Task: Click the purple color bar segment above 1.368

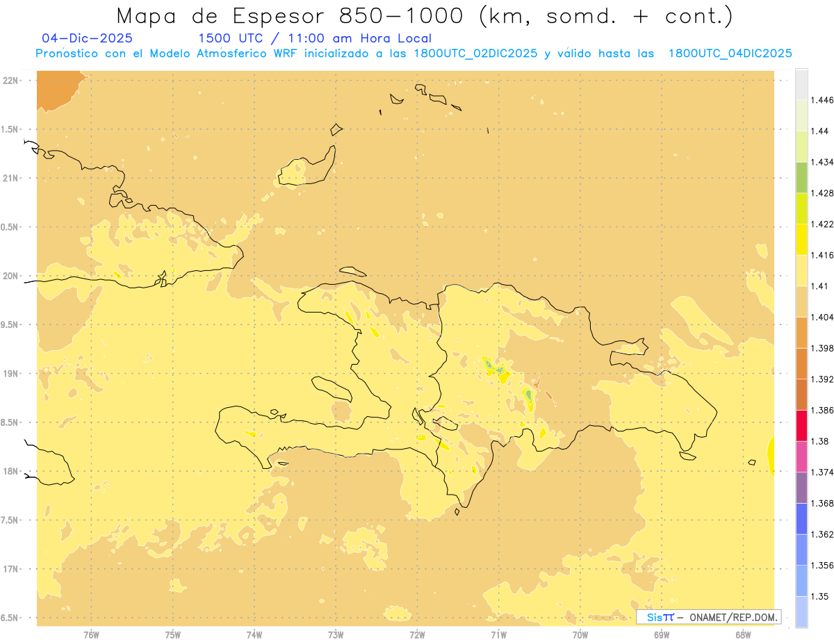Action: click(x=801, y=487)
